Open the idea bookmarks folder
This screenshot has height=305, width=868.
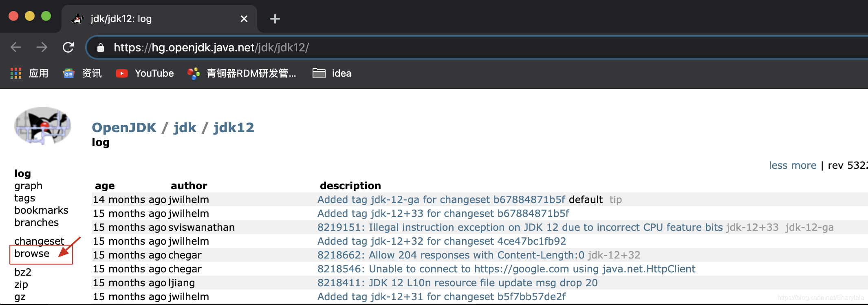(332, 73)
